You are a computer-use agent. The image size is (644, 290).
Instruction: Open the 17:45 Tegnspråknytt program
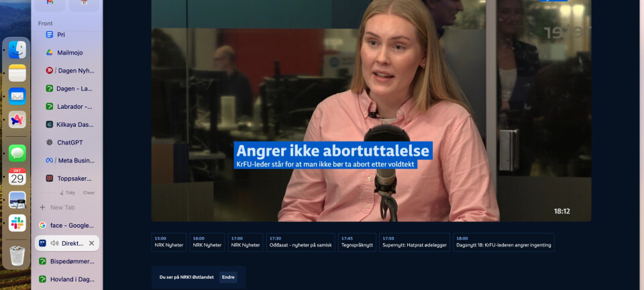click(357, 242)
